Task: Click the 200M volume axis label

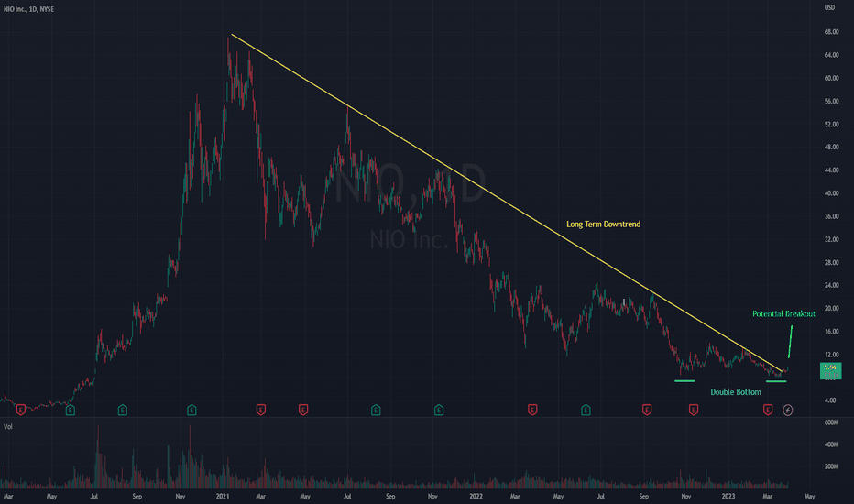Action: (x=830, y=466)
